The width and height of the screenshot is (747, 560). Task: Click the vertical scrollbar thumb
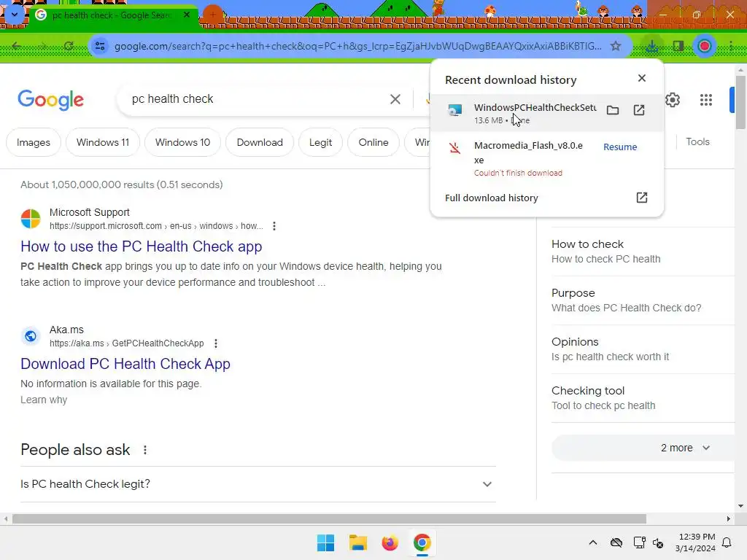pyautogui.click(x=740, y=102)
